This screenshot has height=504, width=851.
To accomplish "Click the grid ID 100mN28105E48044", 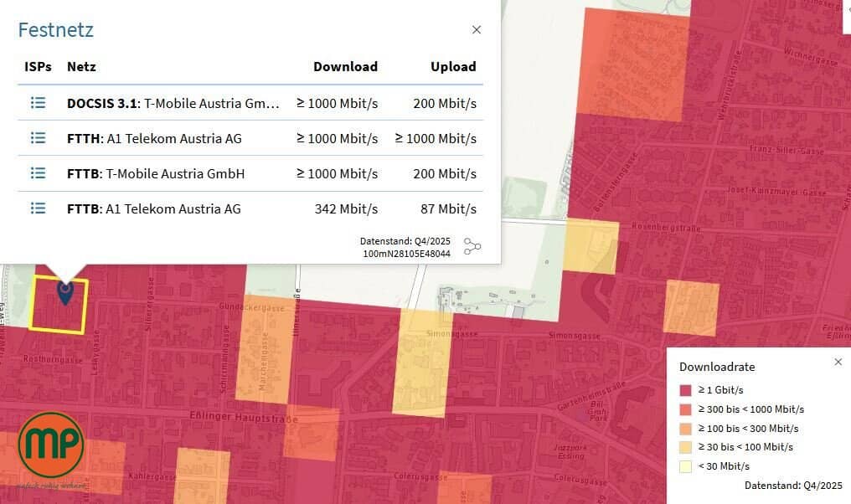I will pos(406,254).
